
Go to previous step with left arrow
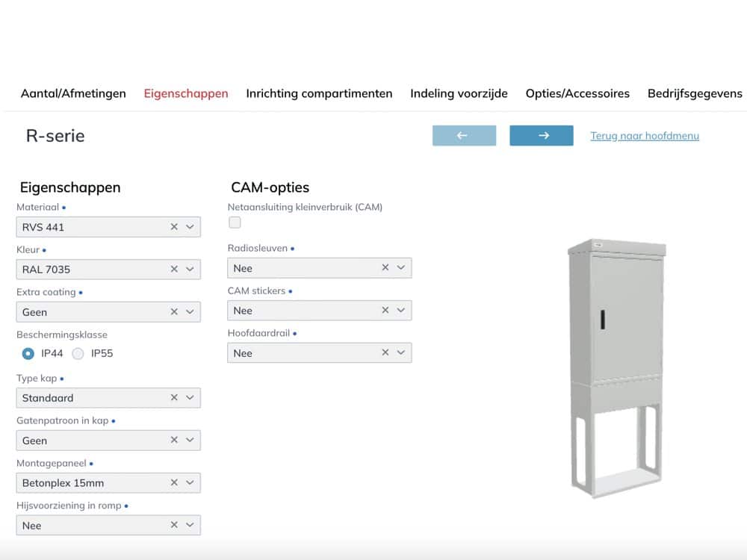pos(464,136)
